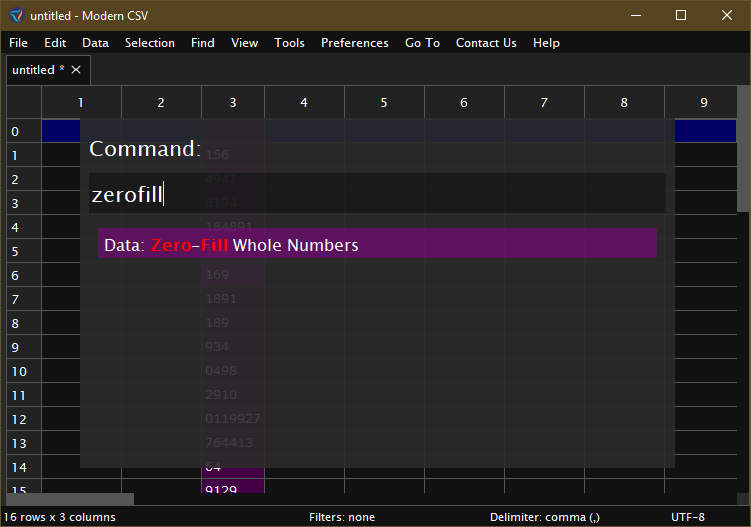Select row header 6

(24, 275)
